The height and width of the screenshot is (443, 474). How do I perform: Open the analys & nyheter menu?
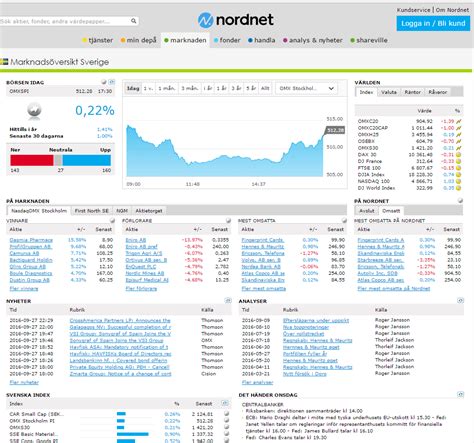click(313, 40)
